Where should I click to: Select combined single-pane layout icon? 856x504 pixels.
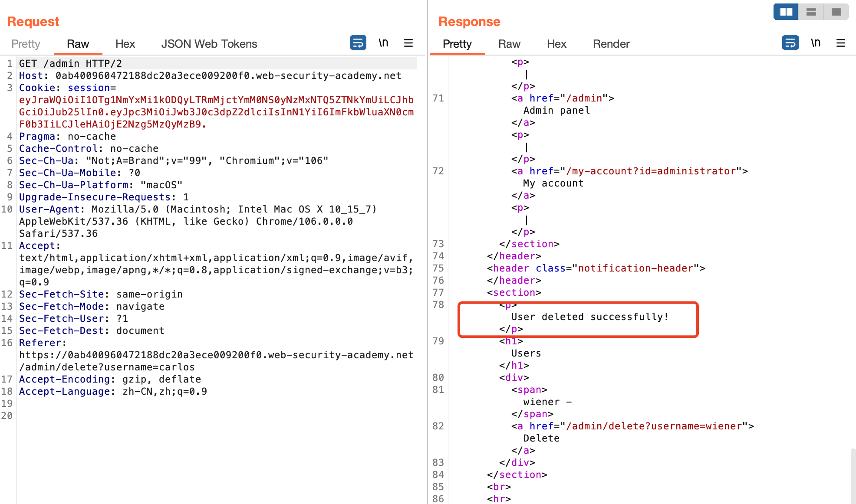pyautogui.click(x=836, y=12)
